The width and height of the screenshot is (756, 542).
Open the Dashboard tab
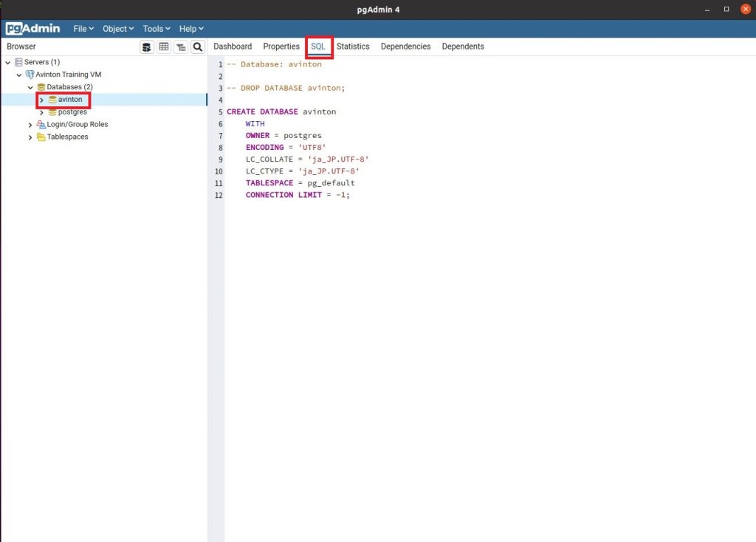(233, 46)
